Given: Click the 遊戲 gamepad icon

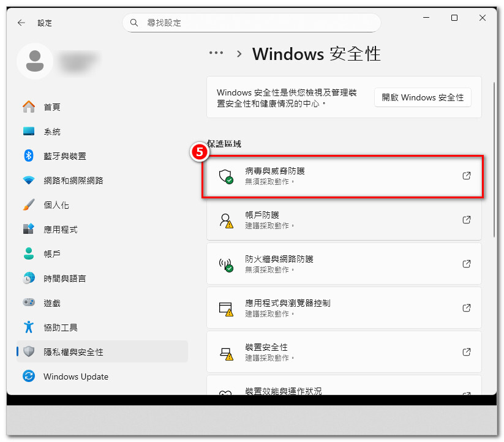Looking at the screenshot, I should tap(29, 302).
